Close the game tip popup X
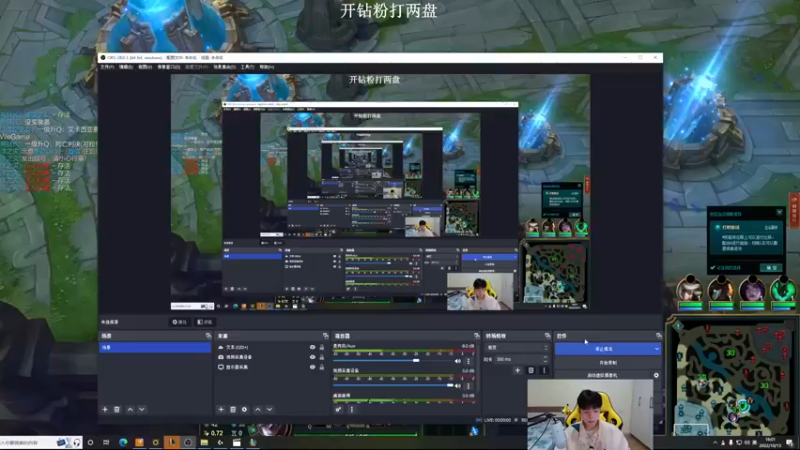The width and height of the screenshot is (800, 450). [x=779, y=213]
